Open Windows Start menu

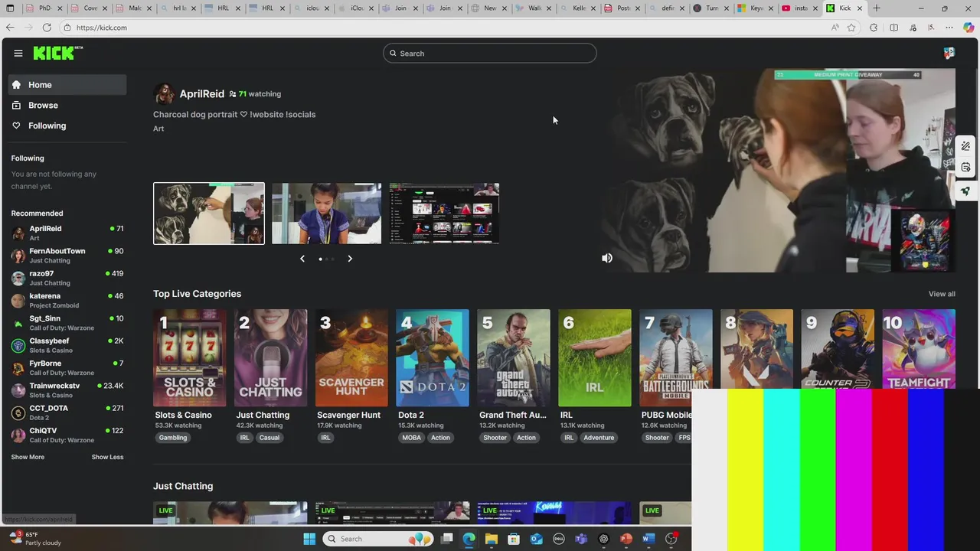(x=309, y=539)
